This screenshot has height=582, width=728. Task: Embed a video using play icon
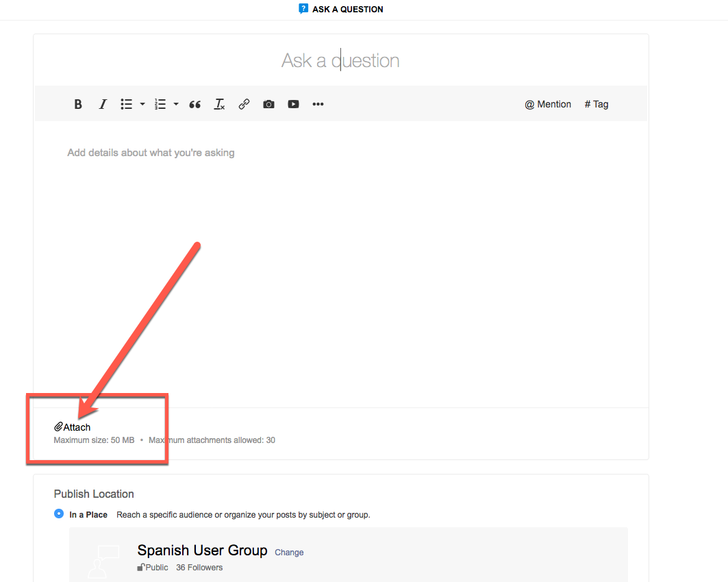coord(293,105)
